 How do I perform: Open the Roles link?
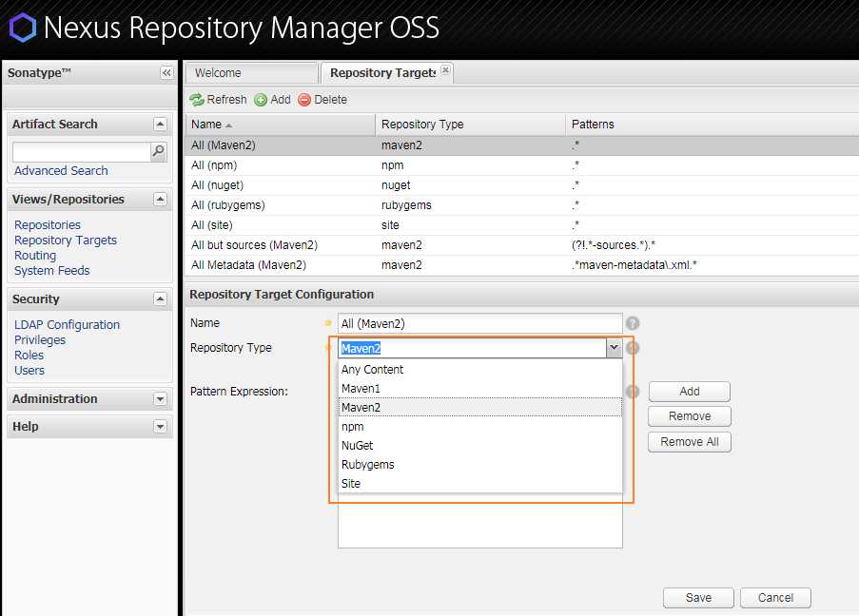pos(29,356)
